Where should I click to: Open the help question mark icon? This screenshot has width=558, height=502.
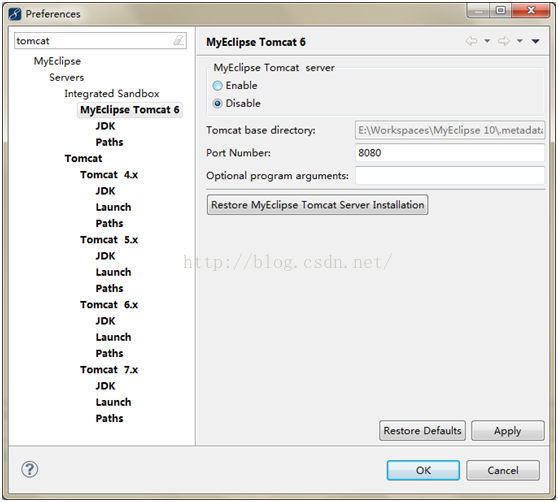[x=30, y=469]
